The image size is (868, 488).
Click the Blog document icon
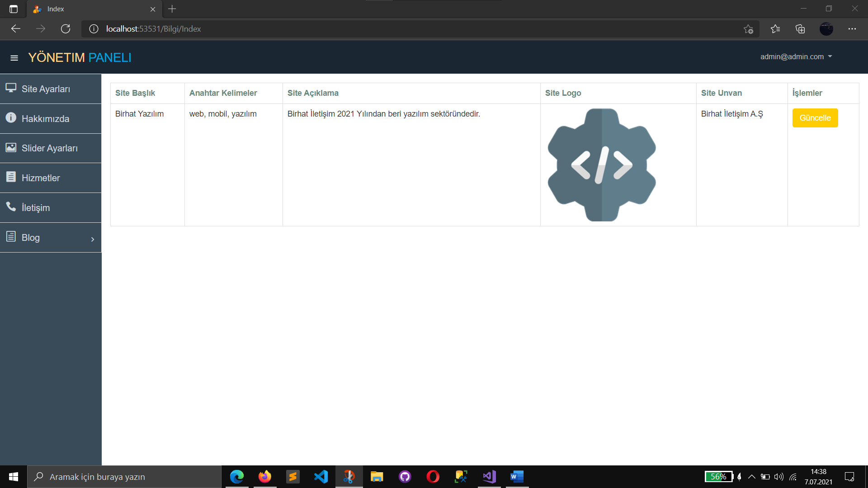coord(11,237)
